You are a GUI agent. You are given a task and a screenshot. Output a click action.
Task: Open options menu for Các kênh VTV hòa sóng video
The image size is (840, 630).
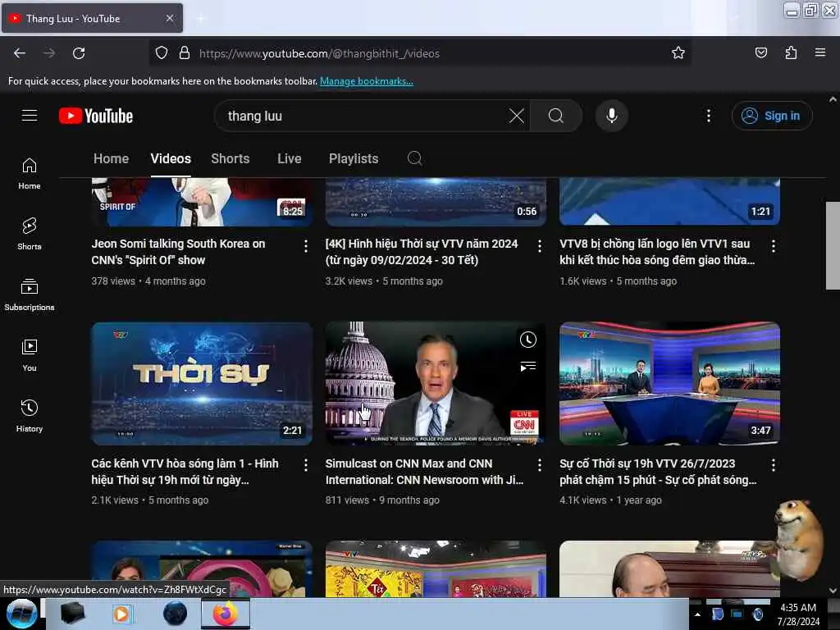[x=306, y=465]
